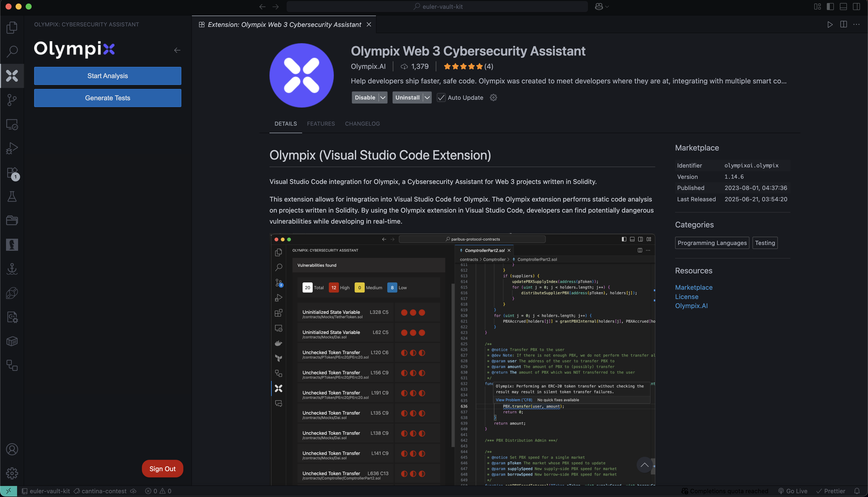Click Prettier in status bar

831,491
